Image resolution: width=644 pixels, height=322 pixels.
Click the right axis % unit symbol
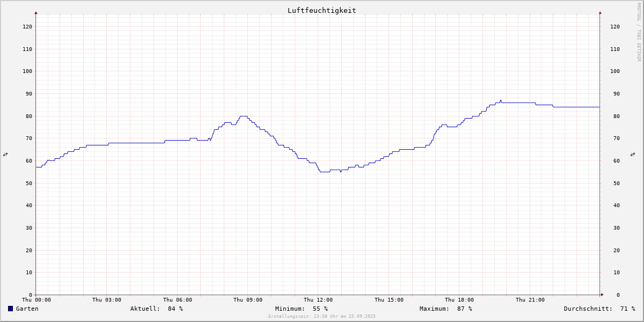(x=632, y=154)
